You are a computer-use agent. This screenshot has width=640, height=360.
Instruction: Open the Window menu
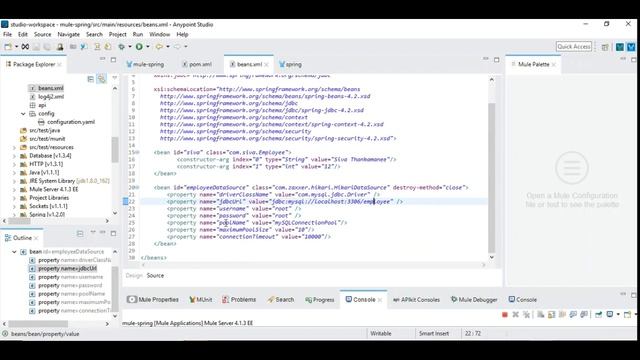click(x=160, y=34)
